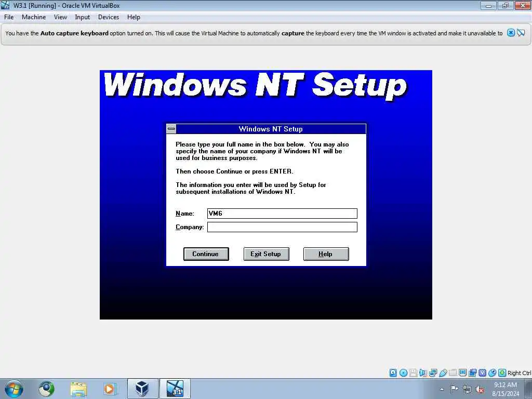Open File Explorer from the taskbar

point(78,389)
